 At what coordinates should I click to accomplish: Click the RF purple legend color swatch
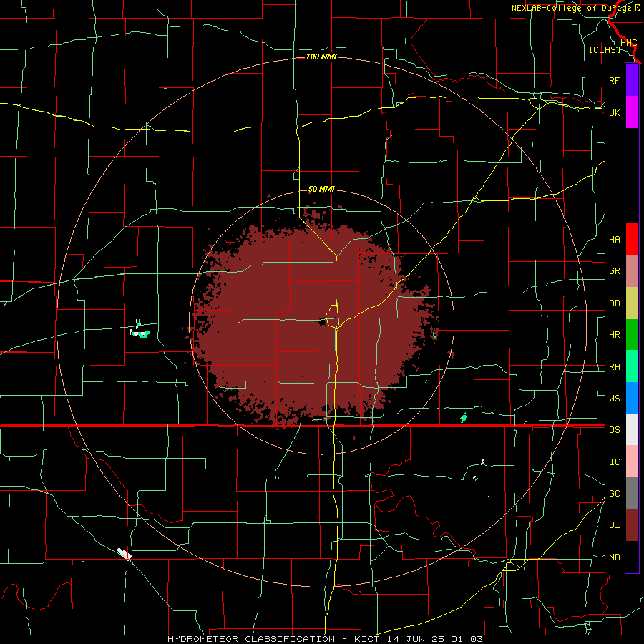(632, 79)
